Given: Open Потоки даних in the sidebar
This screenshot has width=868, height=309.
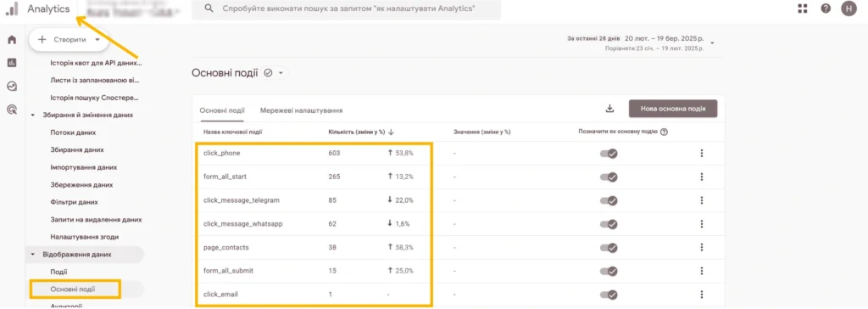Looking at the screenshot, I should pyautogui.click(x=73, y=132).
